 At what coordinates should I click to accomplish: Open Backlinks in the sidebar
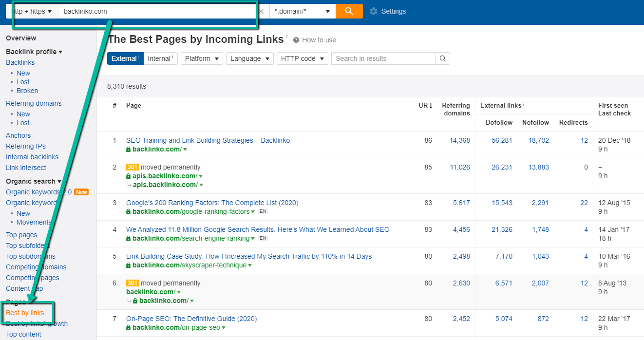pyautogui.click(x=20, y=62)
